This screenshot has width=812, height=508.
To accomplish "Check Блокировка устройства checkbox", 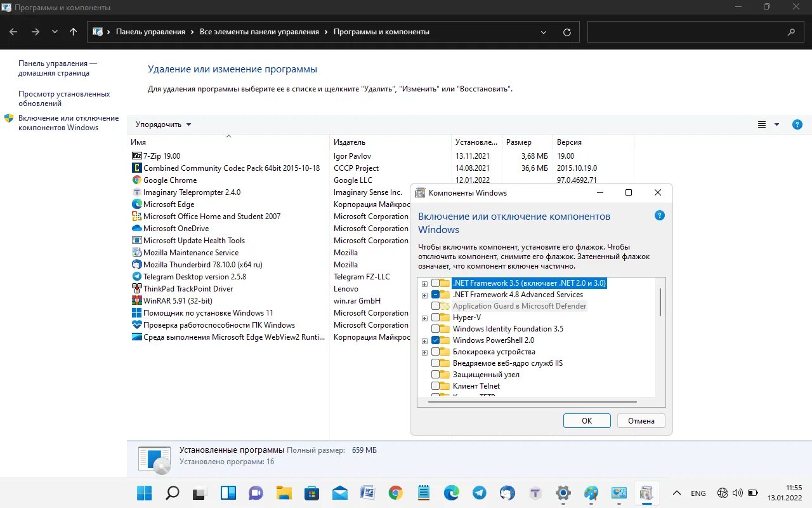I will (x=435, y=352).
